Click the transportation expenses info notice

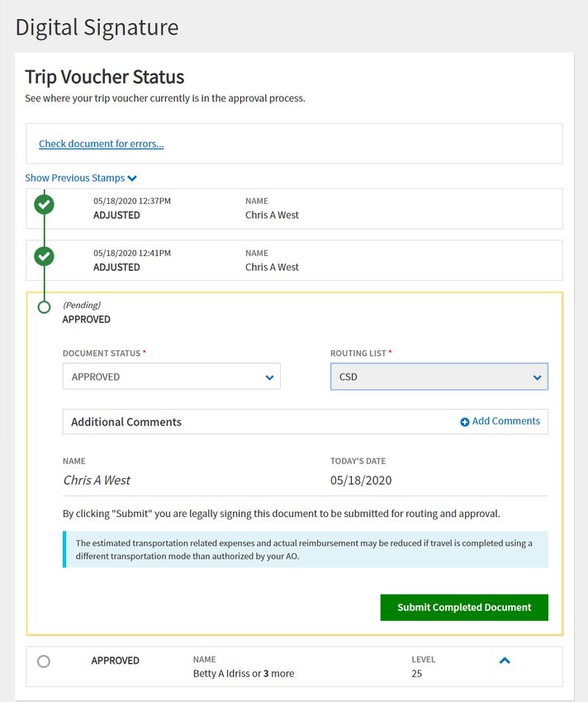(x=306, y=549)
